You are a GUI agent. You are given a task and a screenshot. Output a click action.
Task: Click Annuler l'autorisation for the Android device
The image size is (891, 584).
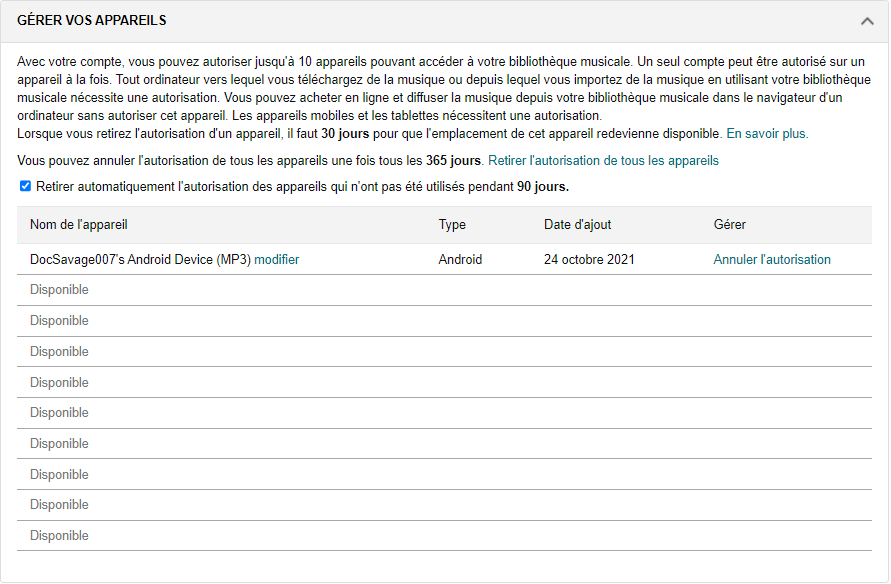(772, 260)
